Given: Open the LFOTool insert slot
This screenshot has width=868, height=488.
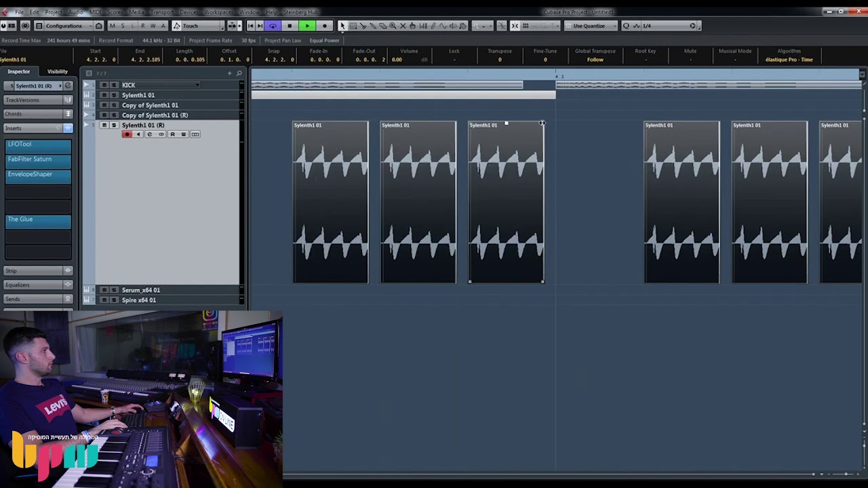Looking at the screenshot, I should pos(38,146).
